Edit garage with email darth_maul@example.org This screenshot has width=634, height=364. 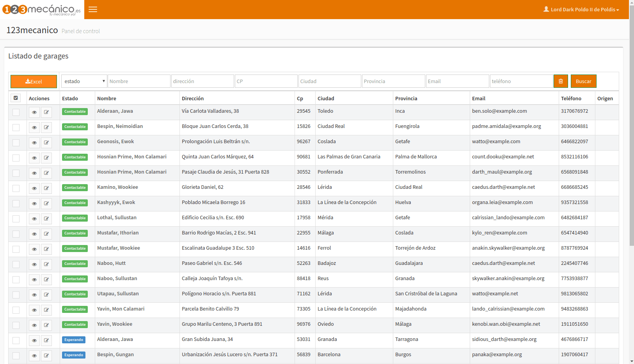point(46,173)
